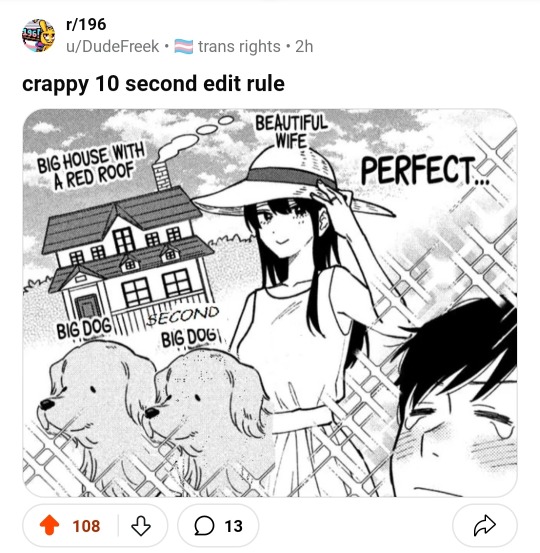Click the 'BEAUTIFUL WIFE' caption in image
540x553 pixels.
tap(291, 132)
